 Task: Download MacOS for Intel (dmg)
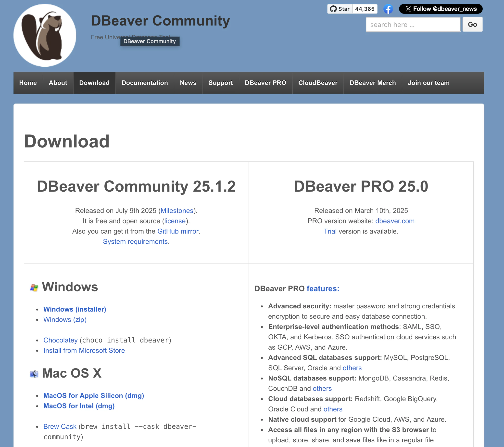pyautogui.click(x=79, y=406)
